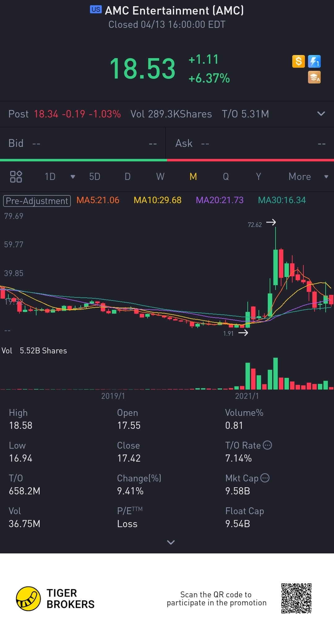Tap the AMC Entertainment (AMC) title
Image resolution: width=334 pixels, height=644 pixels.
[x=174, y=11]
